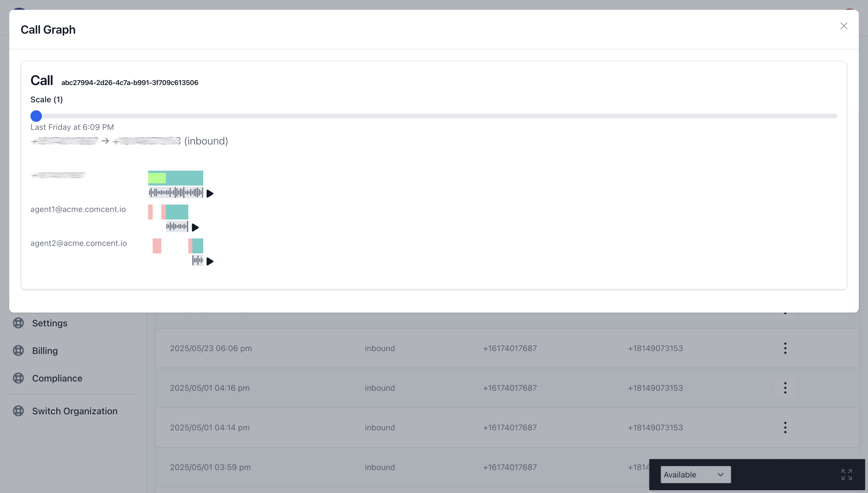Click +18149073153 in the 04:16 pm row
Screen dimensions: 868x493
pos(655,388)
